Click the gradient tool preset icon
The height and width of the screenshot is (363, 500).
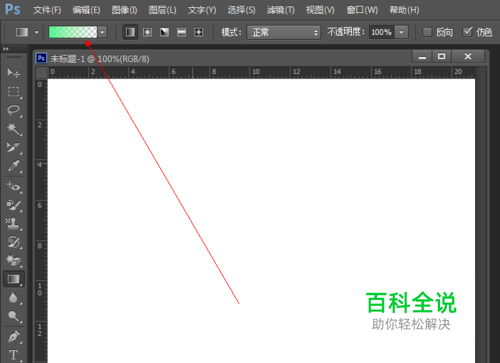(22, 32)
